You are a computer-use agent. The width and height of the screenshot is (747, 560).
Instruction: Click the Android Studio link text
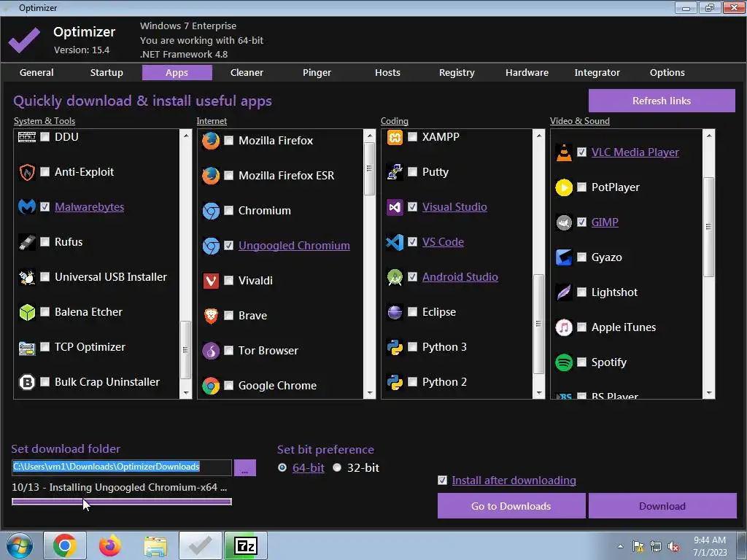[x=460, y=276]
